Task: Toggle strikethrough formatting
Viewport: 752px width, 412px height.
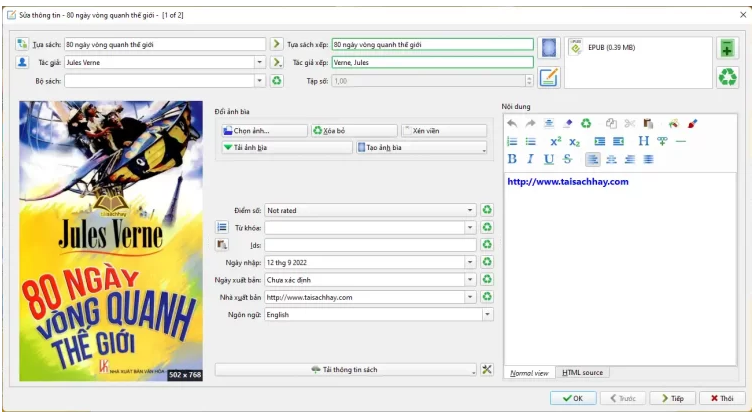Action: (x=567, y=159)
